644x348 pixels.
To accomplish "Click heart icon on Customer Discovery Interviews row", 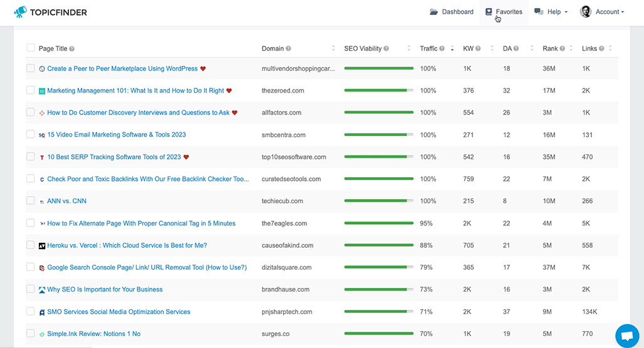I will (x=234, y=113).
